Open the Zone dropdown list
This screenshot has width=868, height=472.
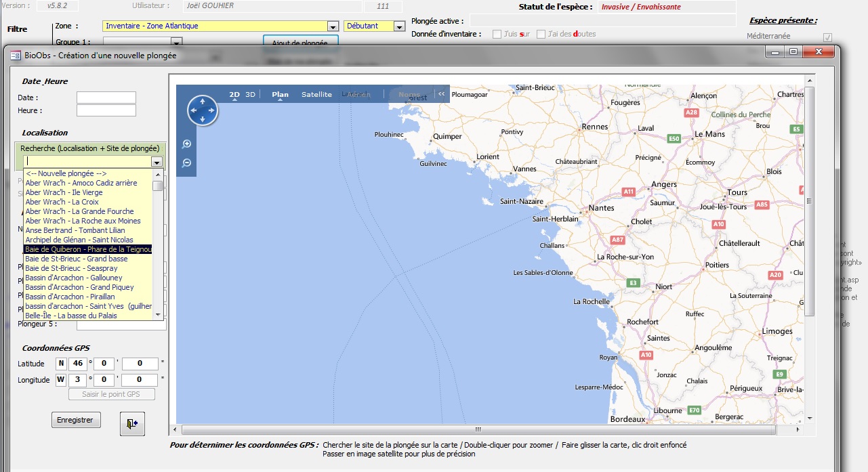click(333, 26)
